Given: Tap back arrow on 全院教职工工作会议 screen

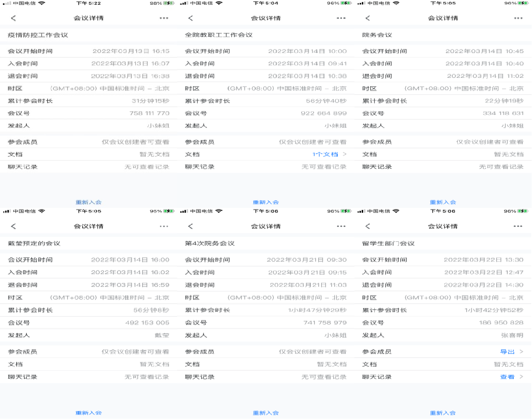Looking at the screenshot, I should pyautogui.click(x=190, y=18).
